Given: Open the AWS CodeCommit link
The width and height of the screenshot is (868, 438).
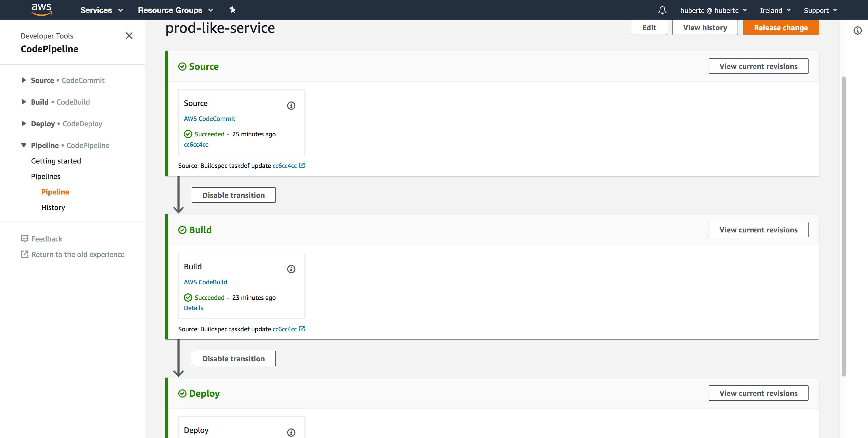Looking at the screenshot, I should [210, 119].
